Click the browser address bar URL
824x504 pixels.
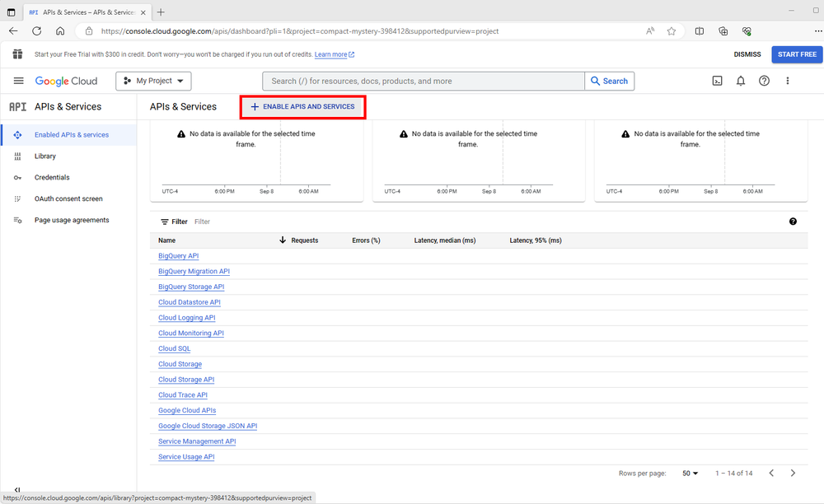[300, 31]
